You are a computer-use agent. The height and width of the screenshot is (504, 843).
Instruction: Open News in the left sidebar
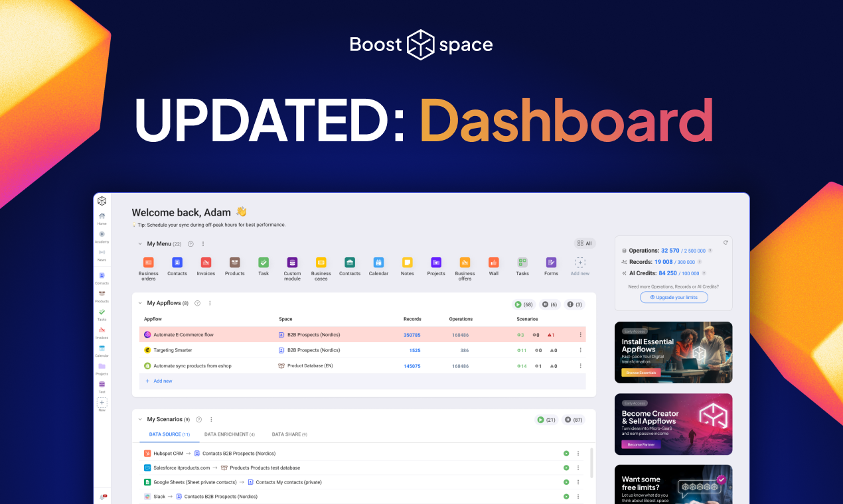click(102, 255)
